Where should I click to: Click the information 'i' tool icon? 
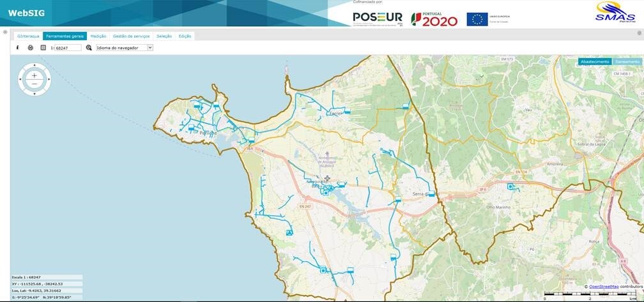[17, 48]
